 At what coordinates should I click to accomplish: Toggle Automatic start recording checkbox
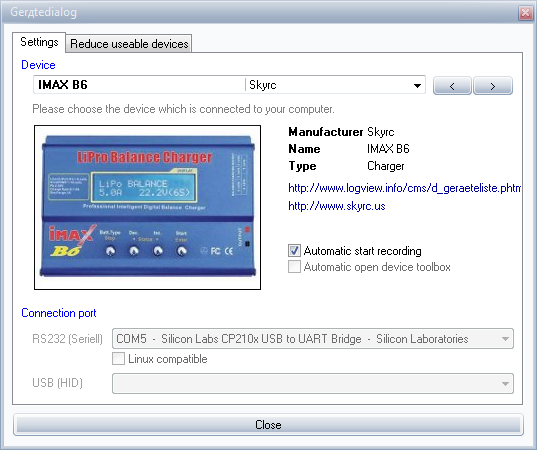(294, 250)
